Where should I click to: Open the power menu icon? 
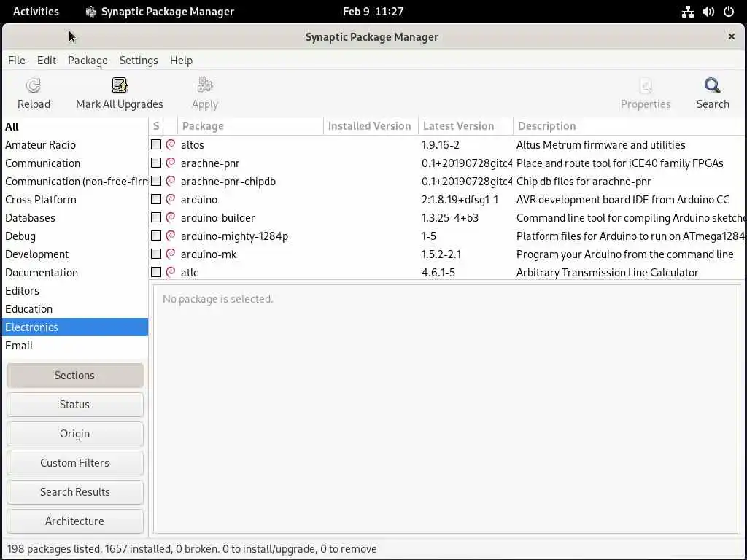pyautogui.click(x=729, y=12)
